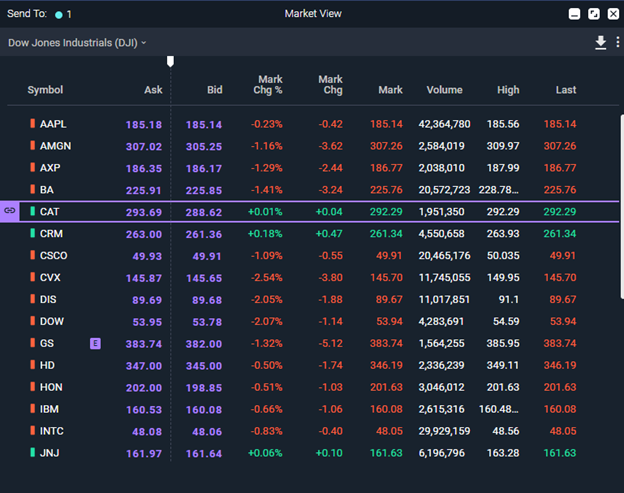Sort by the High column header

(508, 90)
